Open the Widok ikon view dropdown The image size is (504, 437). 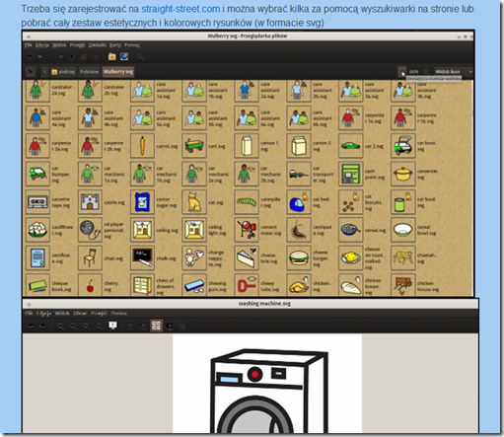(454, 72)
